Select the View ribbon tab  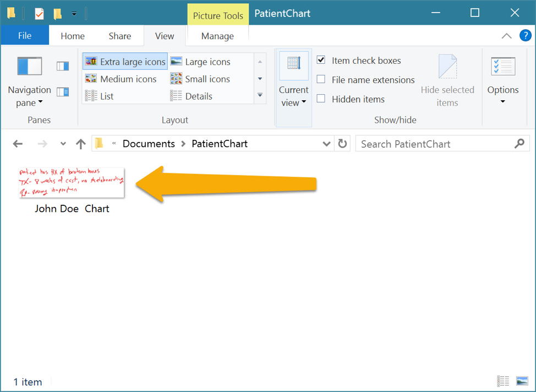(165, 36)
